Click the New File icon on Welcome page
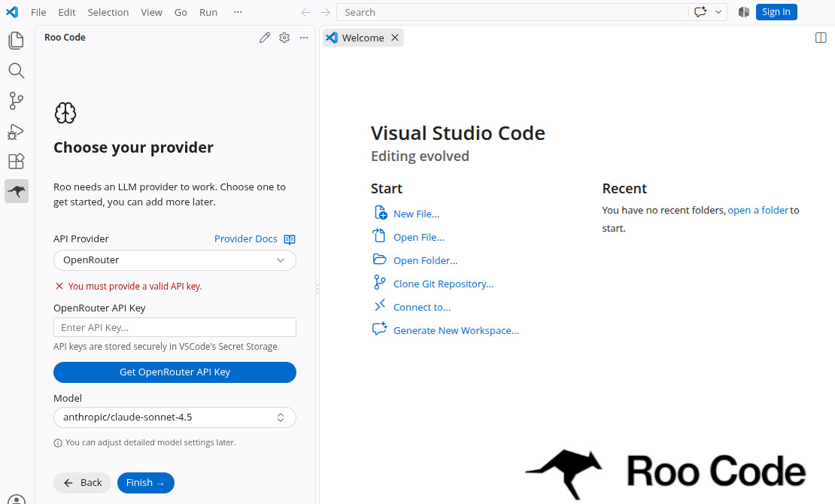Screen dimensions: 835x504 [x=380, y=213]
